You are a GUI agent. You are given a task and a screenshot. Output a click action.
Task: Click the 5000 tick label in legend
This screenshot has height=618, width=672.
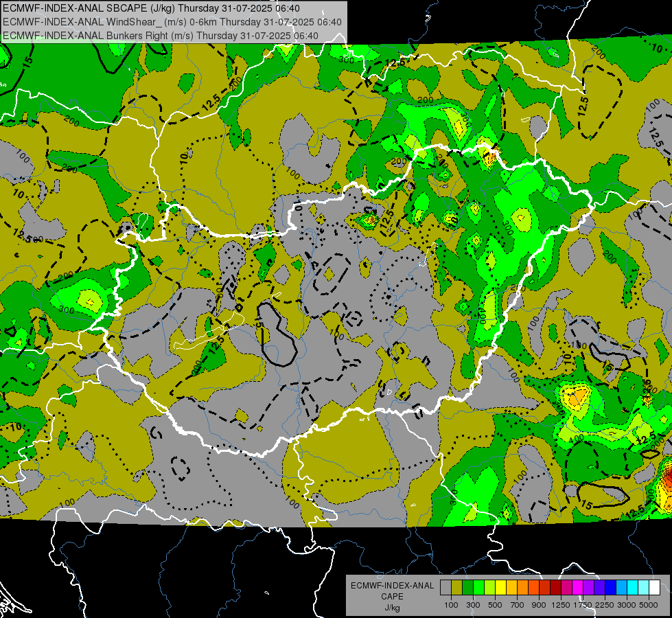(649, 605)
